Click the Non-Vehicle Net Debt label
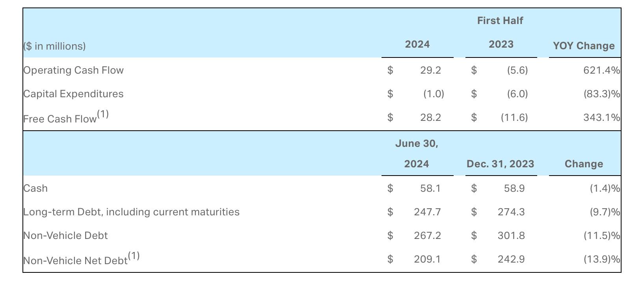Image resolution: width=644 pixels, height=285 pixels. [81, 259]
